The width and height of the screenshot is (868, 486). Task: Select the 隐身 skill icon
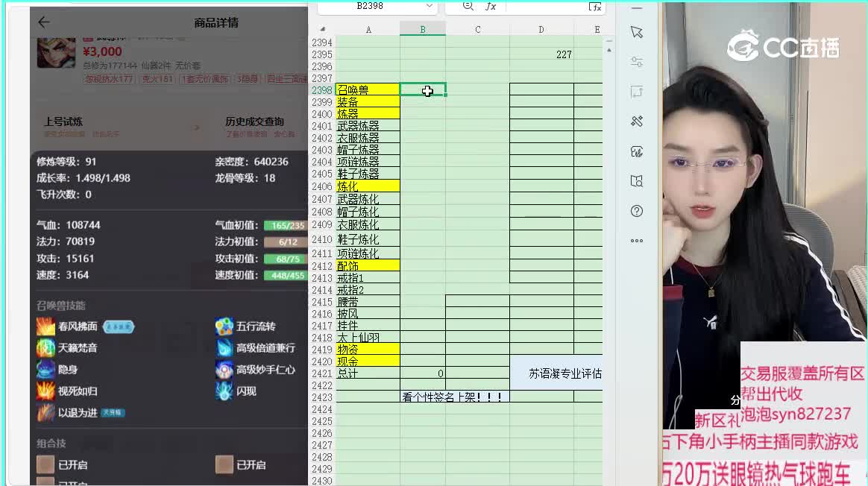pos(45,369)
